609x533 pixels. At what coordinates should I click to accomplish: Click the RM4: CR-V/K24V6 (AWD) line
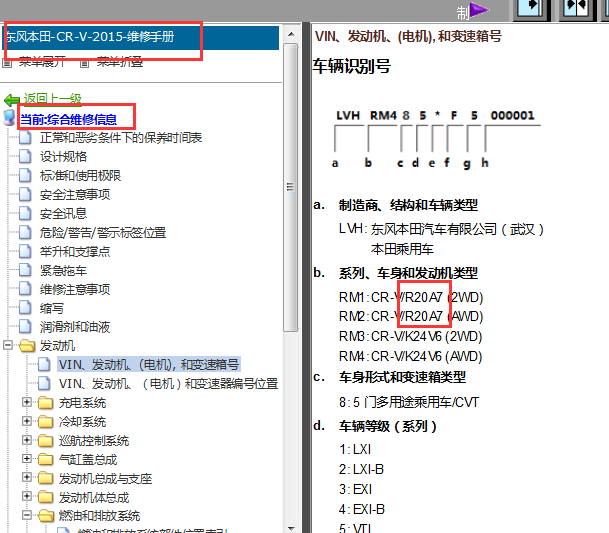pos(411,356)
